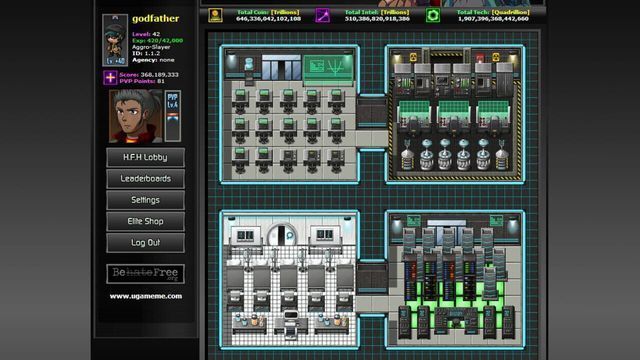Click the PVP Lv.4 badge
The width and height of the screenshot is (640, 360).
[x=173, y=116]
